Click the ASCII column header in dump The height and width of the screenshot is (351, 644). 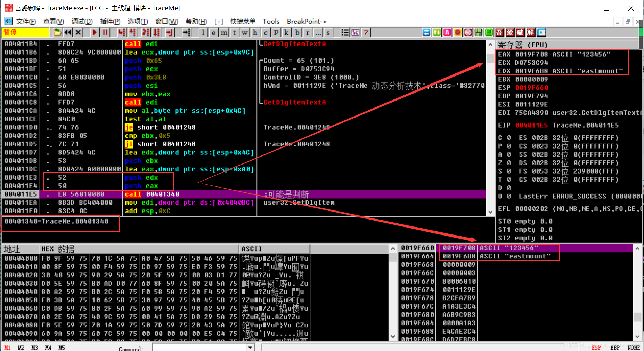click(x=275, y=249)
